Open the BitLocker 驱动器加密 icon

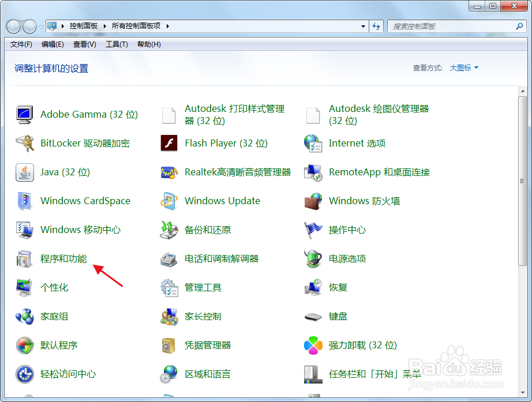pos(24,143)
